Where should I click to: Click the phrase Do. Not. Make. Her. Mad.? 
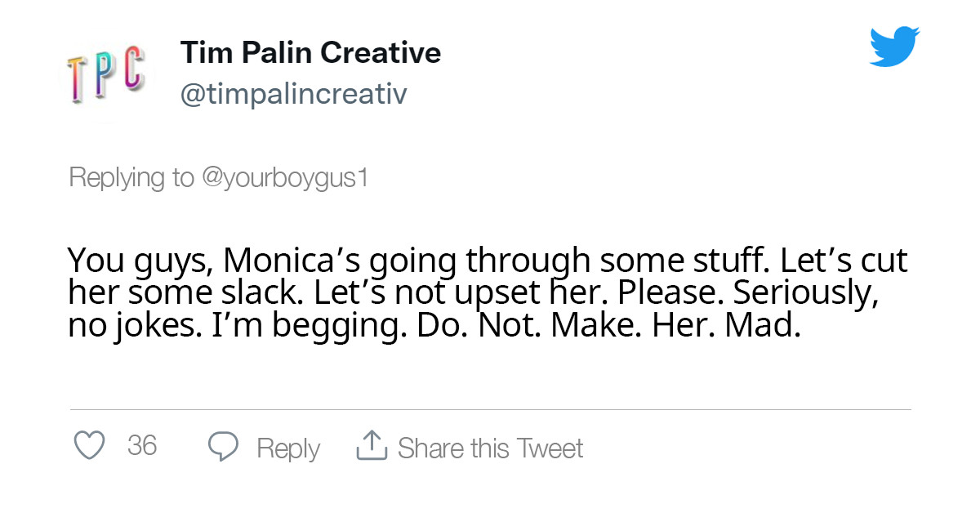coord(608,324)
